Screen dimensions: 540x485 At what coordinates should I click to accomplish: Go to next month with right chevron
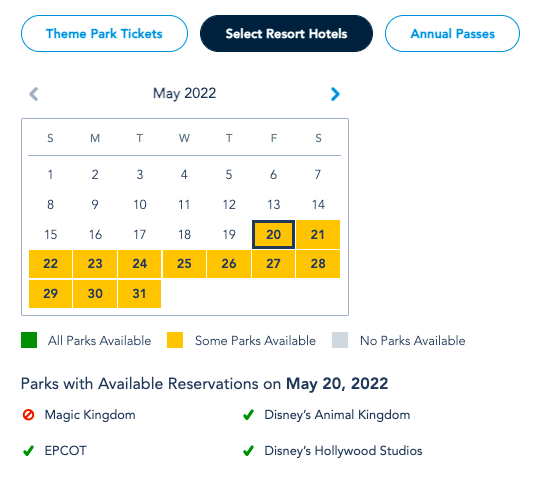tap(335, 94)
